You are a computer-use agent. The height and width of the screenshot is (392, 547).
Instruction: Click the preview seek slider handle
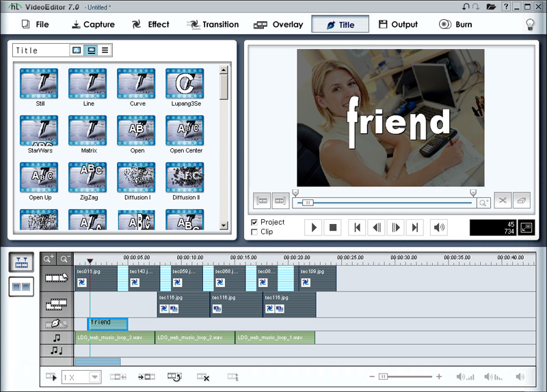308,203
